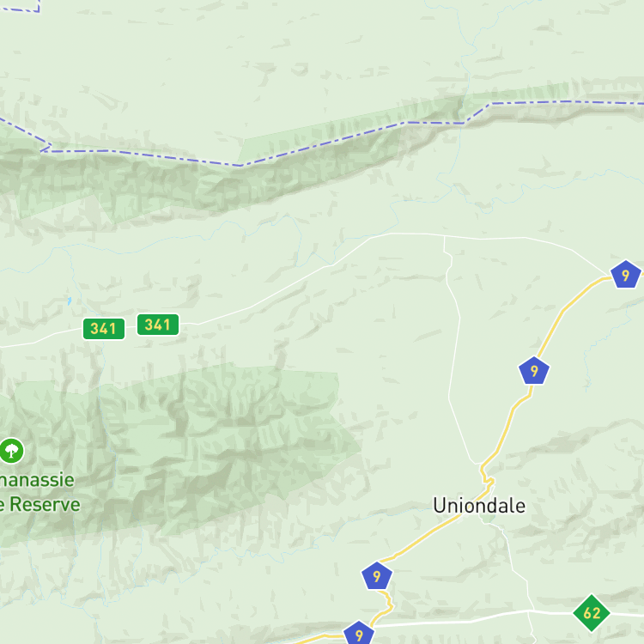Click the right 341 route shield
The image size is (644, 644).
coord(158,325)
